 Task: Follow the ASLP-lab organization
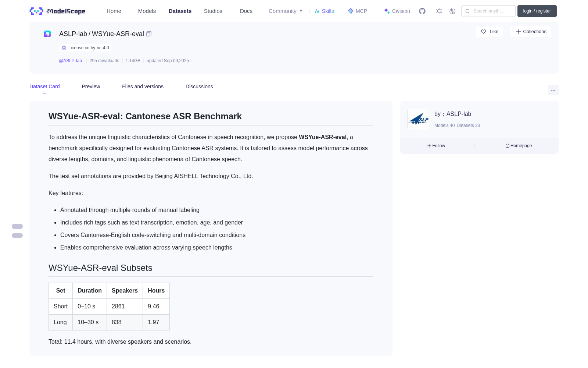pyautogui.click(x=436, y=146)
